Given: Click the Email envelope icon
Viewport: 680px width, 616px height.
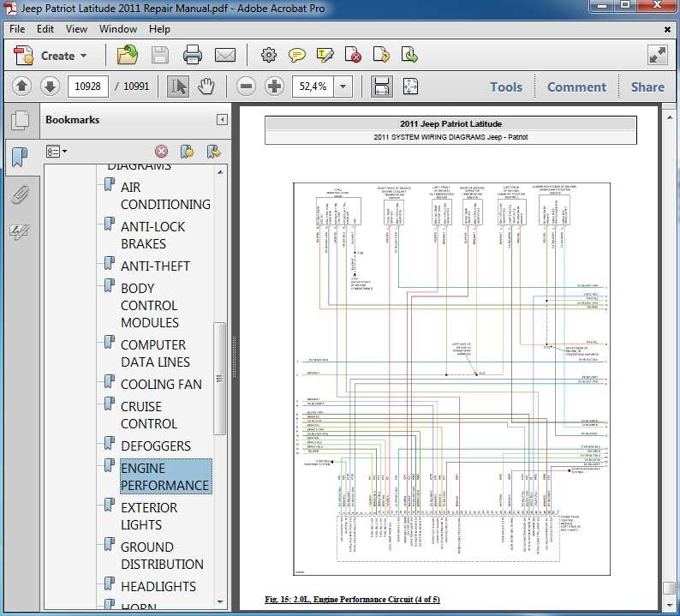Looking at the screenshot, I should [x=225, y=55].
